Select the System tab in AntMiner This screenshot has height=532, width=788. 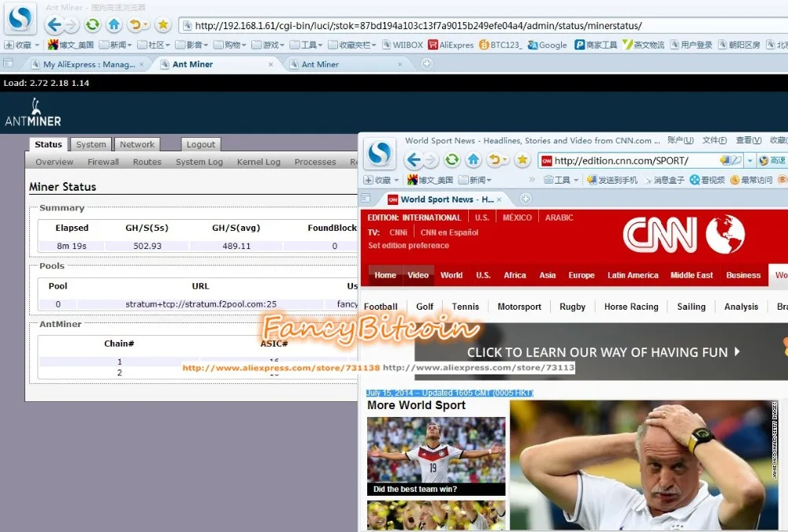click(91, 144)
